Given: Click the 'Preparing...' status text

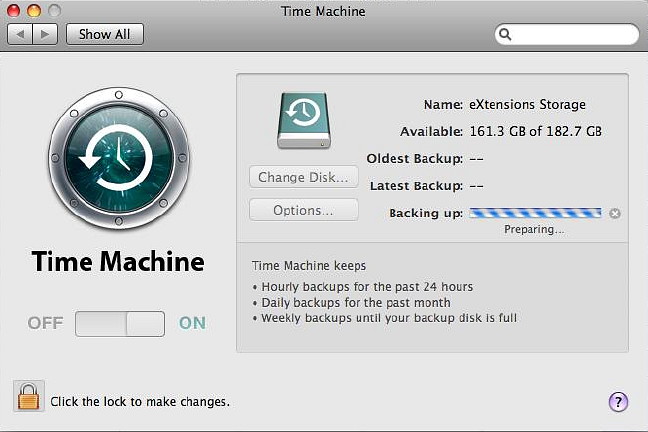Looking at the screenshot, I should click(534, 229).
